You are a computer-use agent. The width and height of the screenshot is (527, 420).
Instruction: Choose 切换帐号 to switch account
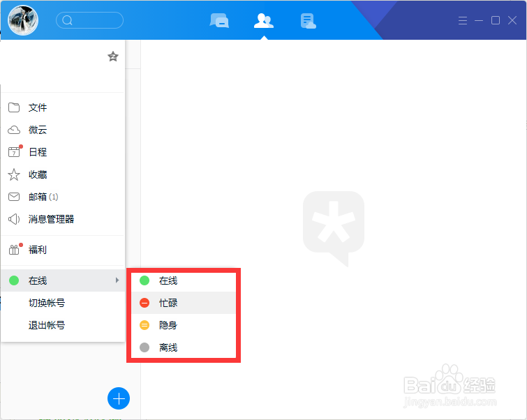[63, 303]
